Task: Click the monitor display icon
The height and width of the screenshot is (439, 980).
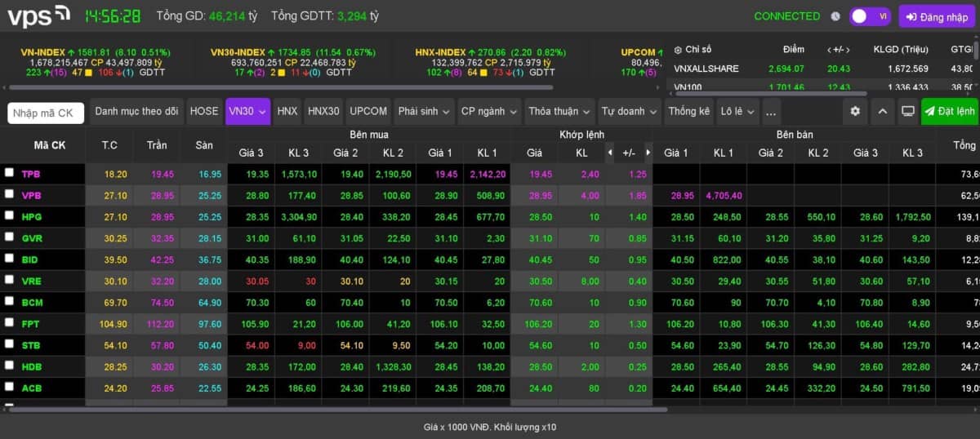Action: click(907, 111)
